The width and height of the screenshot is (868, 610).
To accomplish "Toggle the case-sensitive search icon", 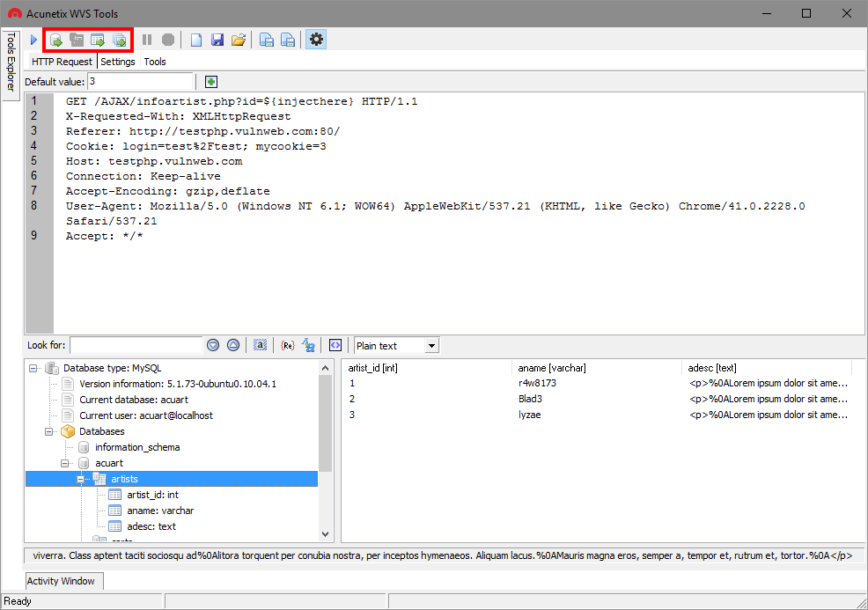I will pyautogui.click(x=308, y=345).
